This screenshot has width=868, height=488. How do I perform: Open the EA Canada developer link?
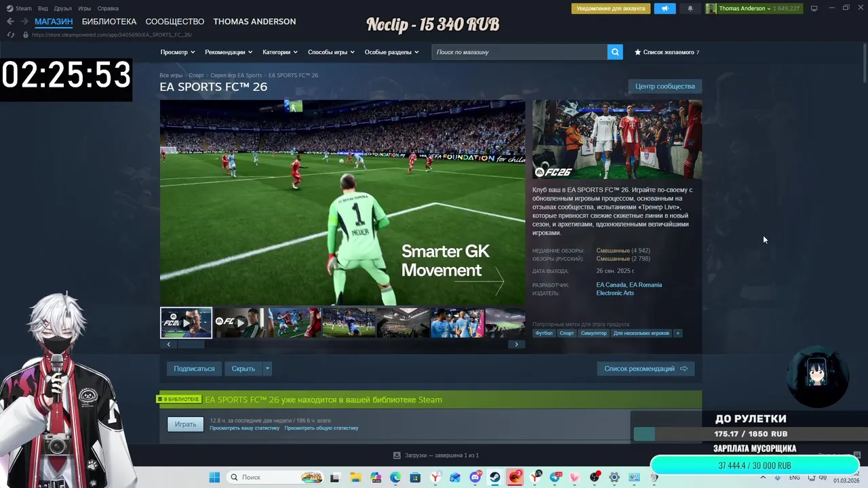(x=611, y=285)
